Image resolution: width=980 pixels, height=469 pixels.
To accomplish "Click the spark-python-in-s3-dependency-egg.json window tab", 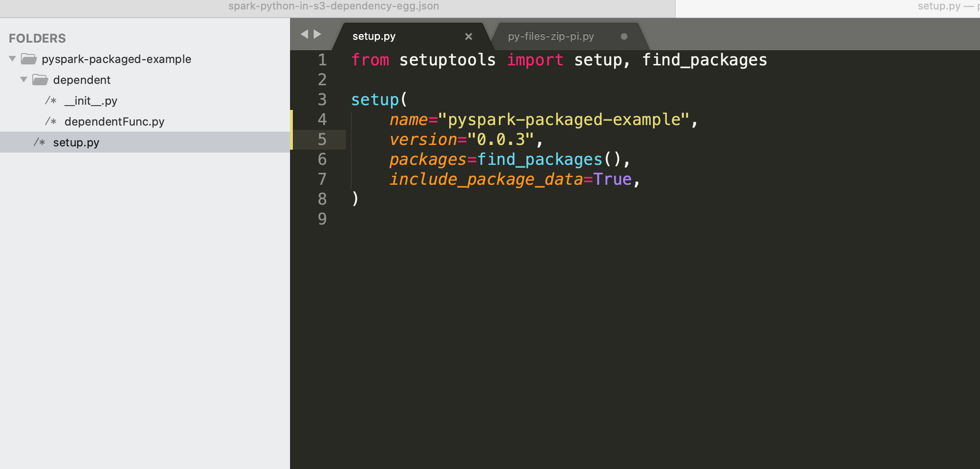I will 334,7.
